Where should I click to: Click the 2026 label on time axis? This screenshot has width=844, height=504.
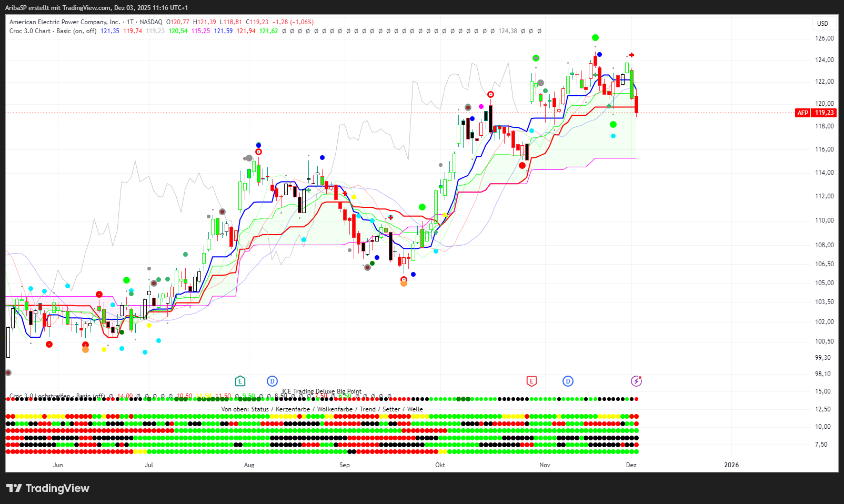(731, 465)
